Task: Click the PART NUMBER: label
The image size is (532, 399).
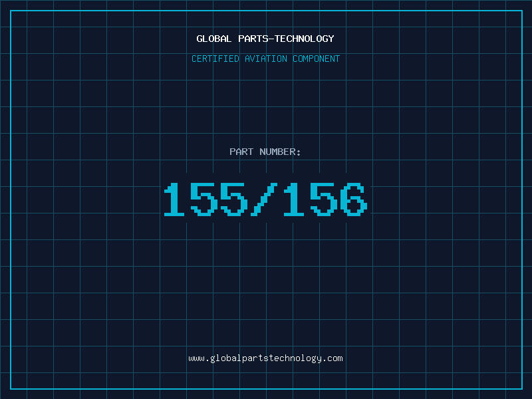Action: click(265, 152)
